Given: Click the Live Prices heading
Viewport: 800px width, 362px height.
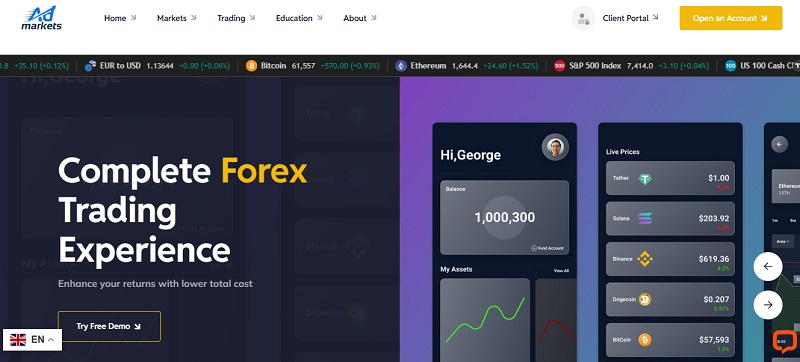Looking at the screenshot, I should coord(622,151).
